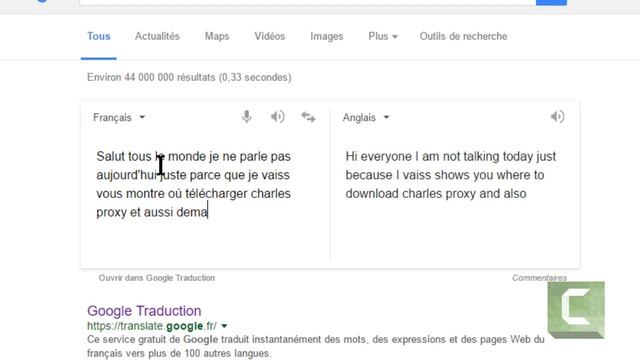Switch to the Vidéos tab

pyautogui.click(x=269, y=36)
